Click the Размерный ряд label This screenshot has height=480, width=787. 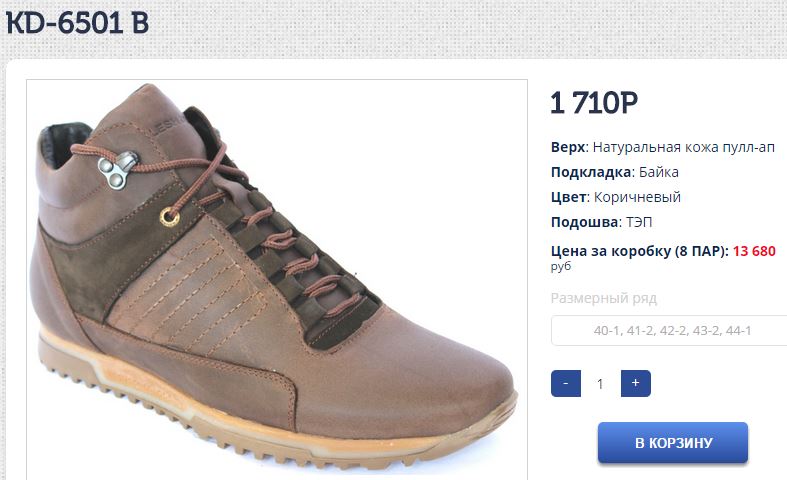coord(604,298)
